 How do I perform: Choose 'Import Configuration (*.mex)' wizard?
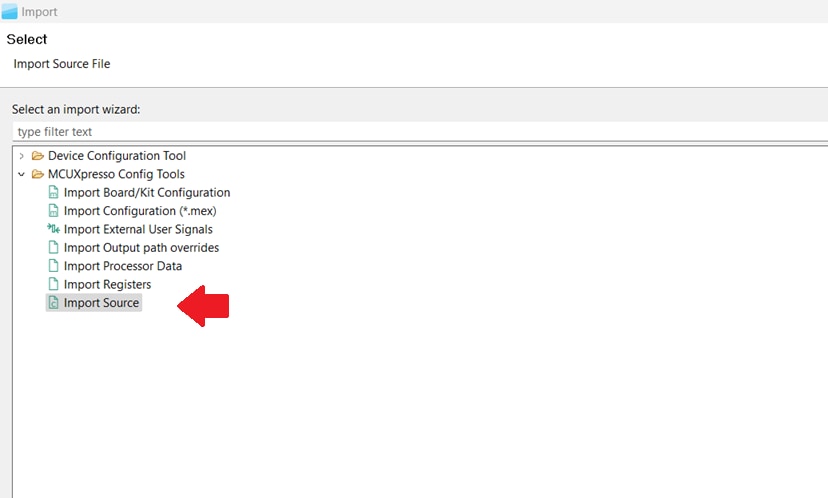coord(140,211)
